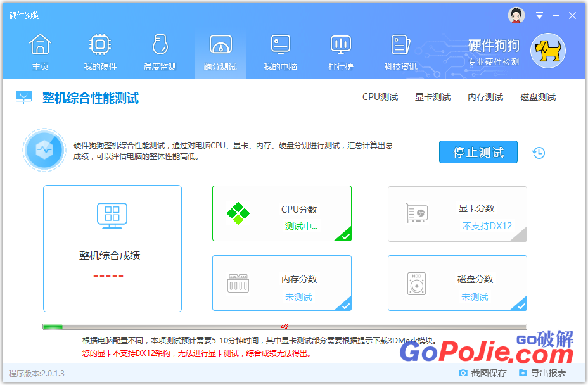Screen dimensions: 588x385
Task: Click the 4% test progress bar
Action: (x=284, y=327)
